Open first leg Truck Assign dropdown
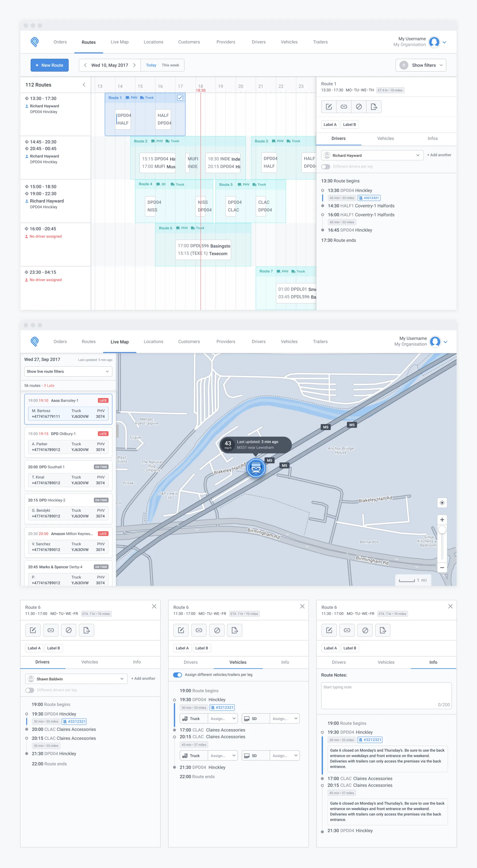Image resolution: width=477 pixels, height=868 pixels. click(223, 719)
